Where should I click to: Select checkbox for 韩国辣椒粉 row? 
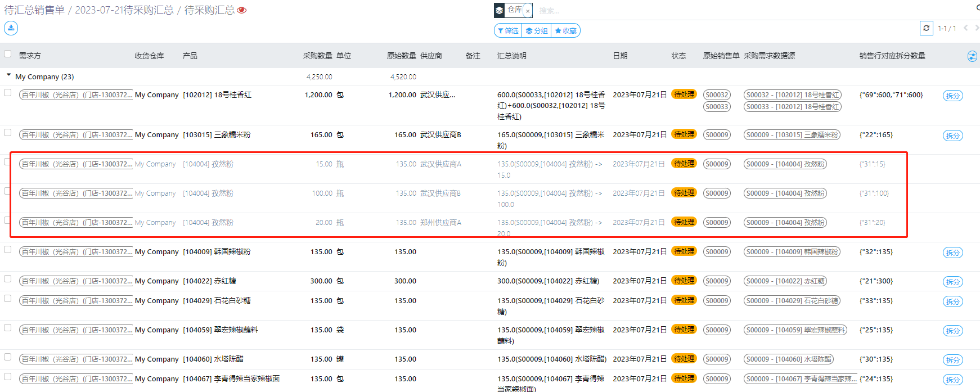8,250
